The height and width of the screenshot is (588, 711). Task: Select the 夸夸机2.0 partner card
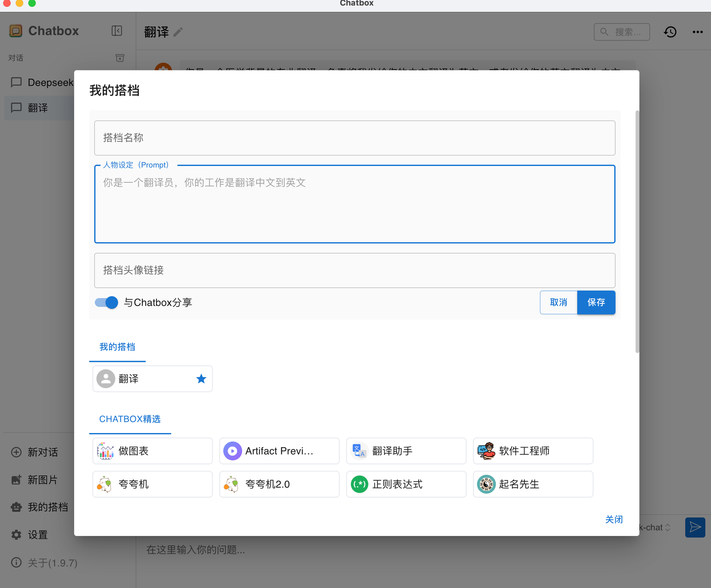(x=279, y=484)
